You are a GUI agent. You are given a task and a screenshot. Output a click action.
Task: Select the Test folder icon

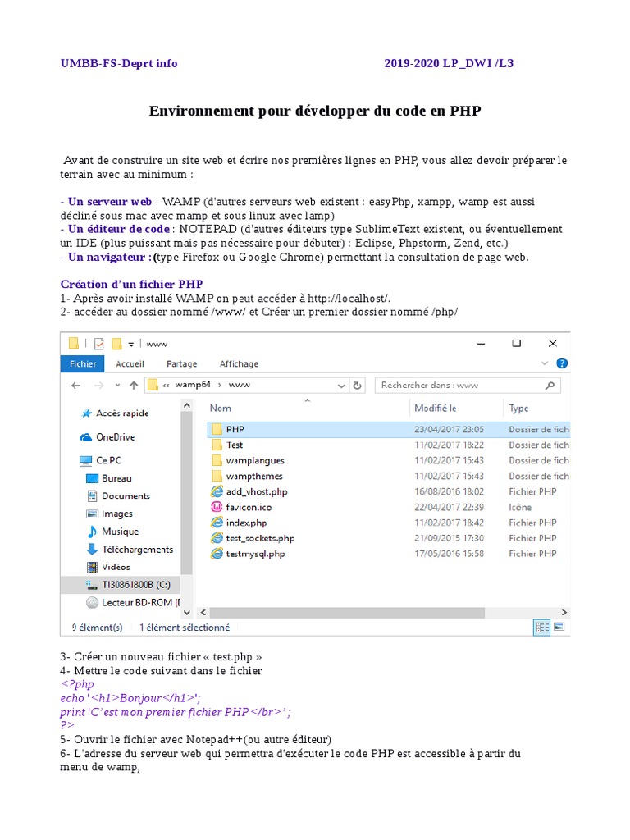pos(217,445)
